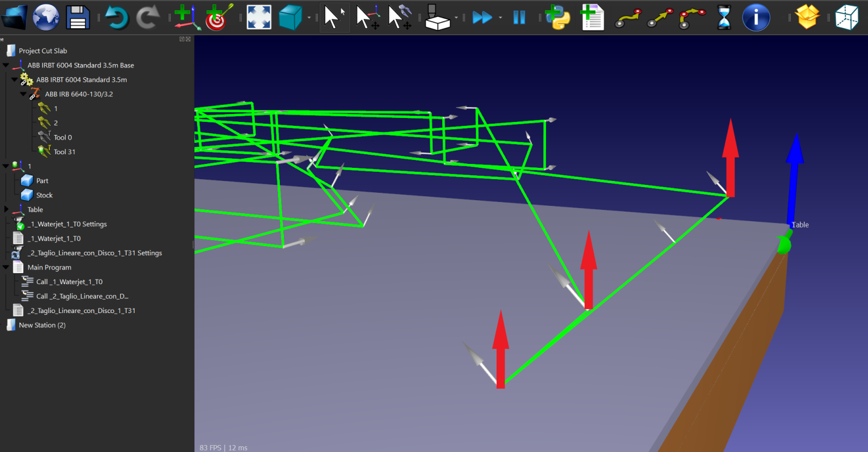
Task: Select the Stock object in the tree
Action: point(44,195)
